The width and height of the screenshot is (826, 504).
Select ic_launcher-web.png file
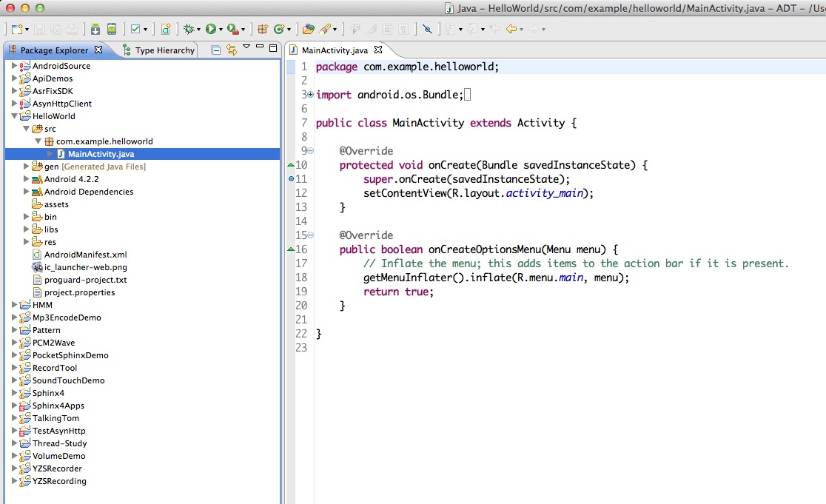[85, 267]
